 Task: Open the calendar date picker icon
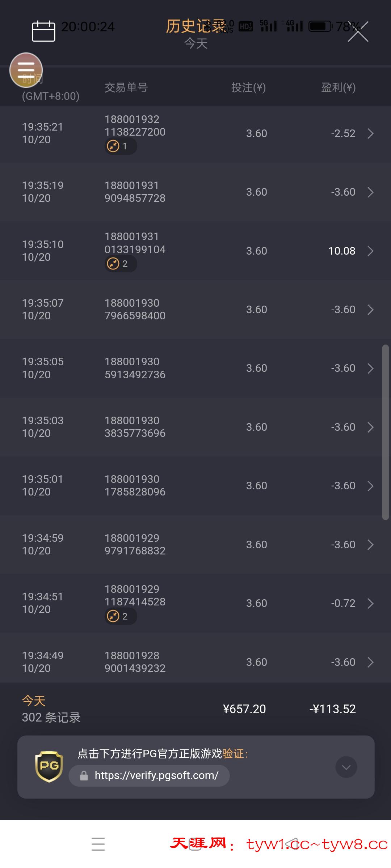43,31
